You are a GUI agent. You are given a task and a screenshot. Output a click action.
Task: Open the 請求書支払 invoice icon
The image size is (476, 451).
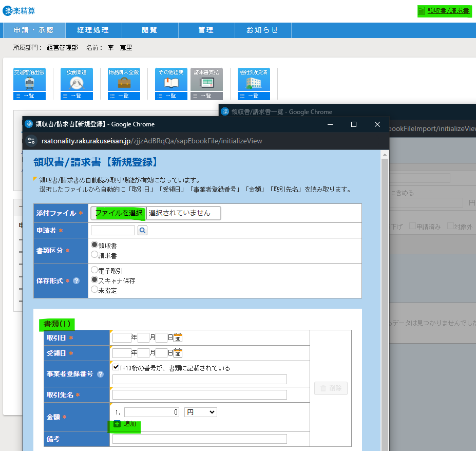206,80
